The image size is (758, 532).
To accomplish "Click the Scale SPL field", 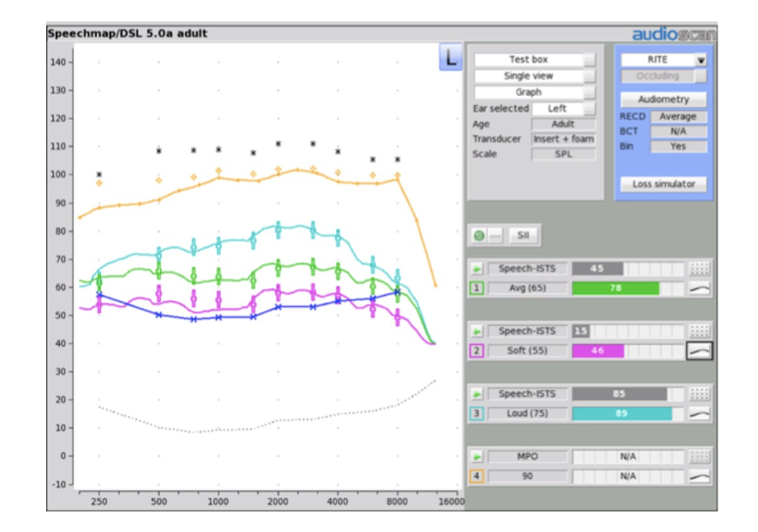I will tap(563, 154).
